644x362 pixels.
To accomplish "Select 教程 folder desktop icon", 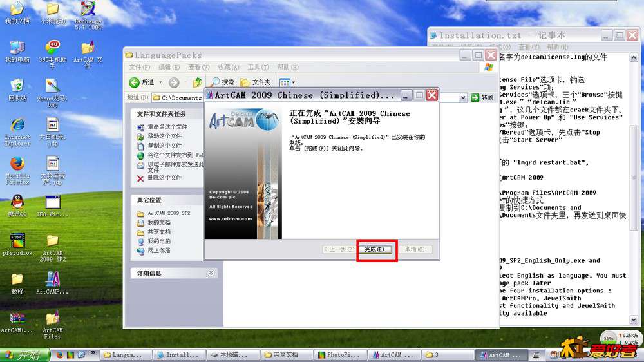I will (x=17, y=283).
